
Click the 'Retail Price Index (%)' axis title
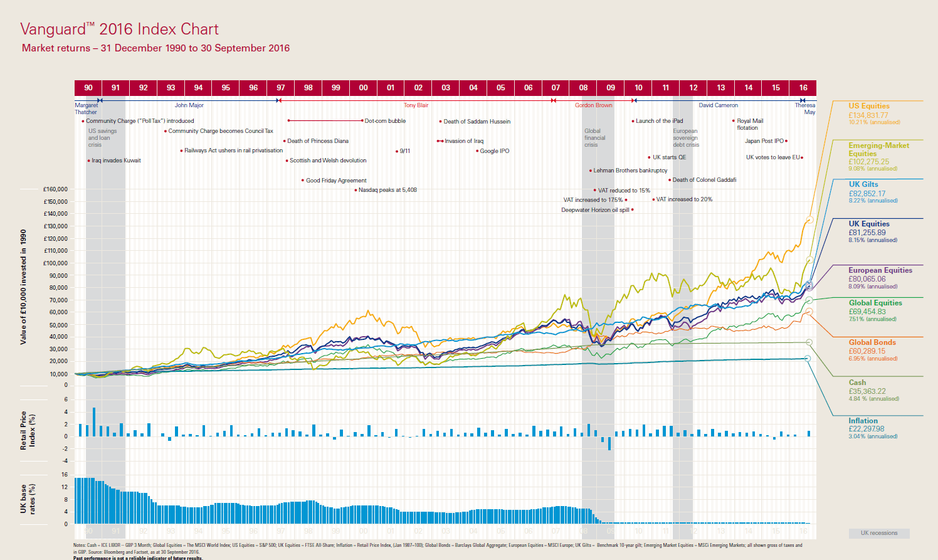click(x=28, y=430)
